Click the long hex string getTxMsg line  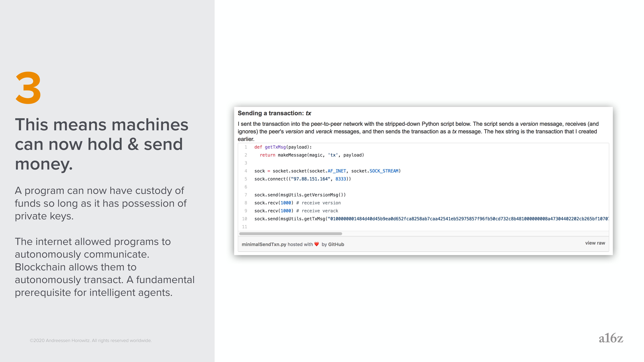coord(431,219)
